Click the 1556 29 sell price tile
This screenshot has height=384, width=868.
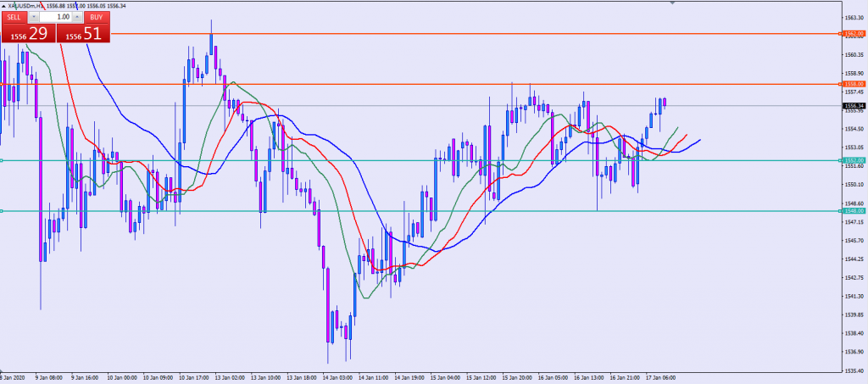pos(28,33)
